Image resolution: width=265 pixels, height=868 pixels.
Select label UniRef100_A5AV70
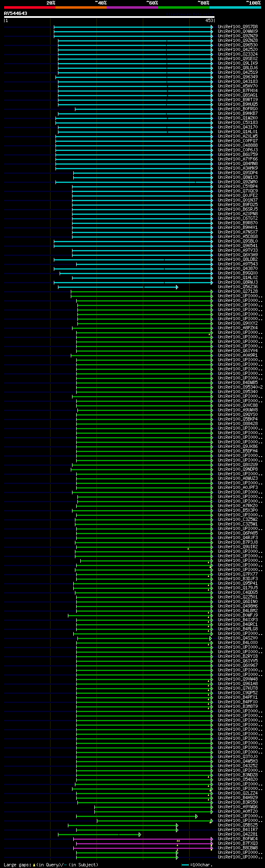coord(238,86)
